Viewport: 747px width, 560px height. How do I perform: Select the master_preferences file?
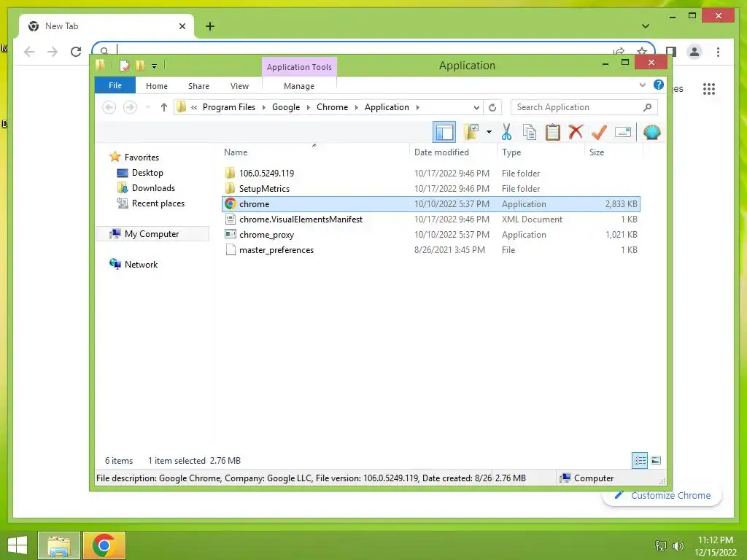pyautogui.click(x=430, y=250)
